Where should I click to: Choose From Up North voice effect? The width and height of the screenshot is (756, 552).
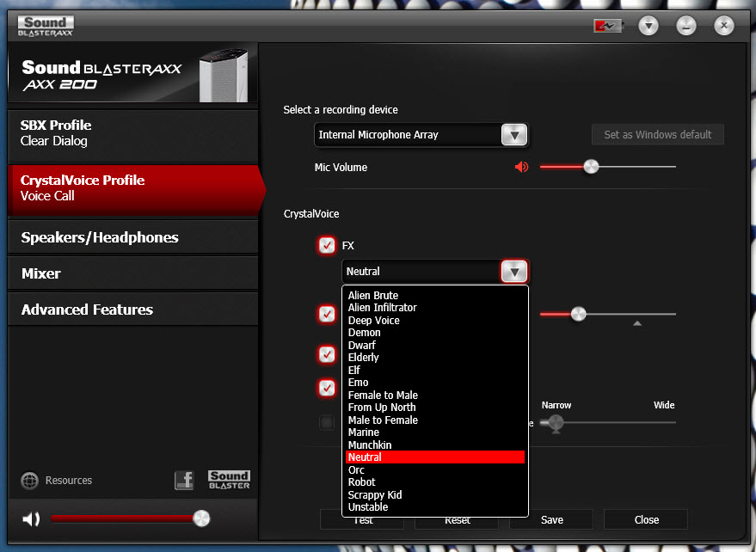point(435,408)
